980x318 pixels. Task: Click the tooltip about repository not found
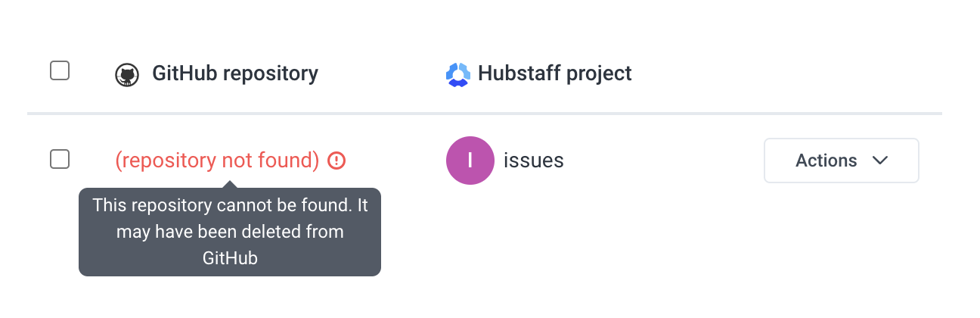pyautogui.click(x=230, y=232)
